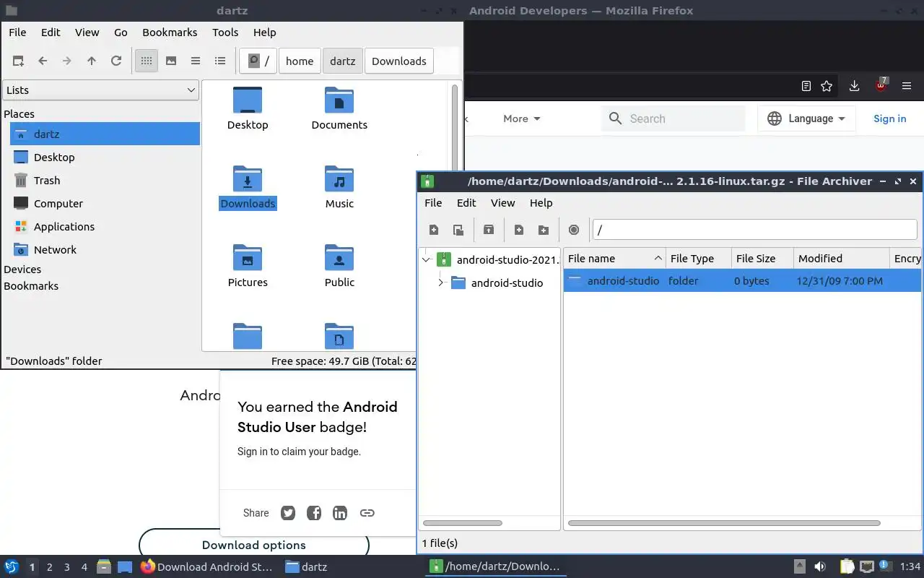Open the Go menu in file manager
The image size is (924, 578).
pyautogui.click(x=121, y=33)
